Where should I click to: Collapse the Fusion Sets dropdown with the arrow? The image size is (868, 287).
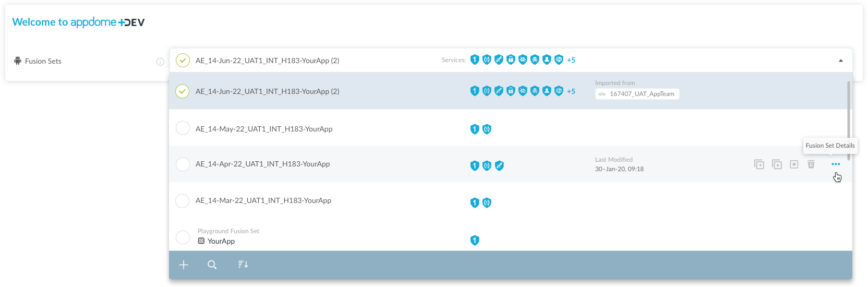(841, 61)
